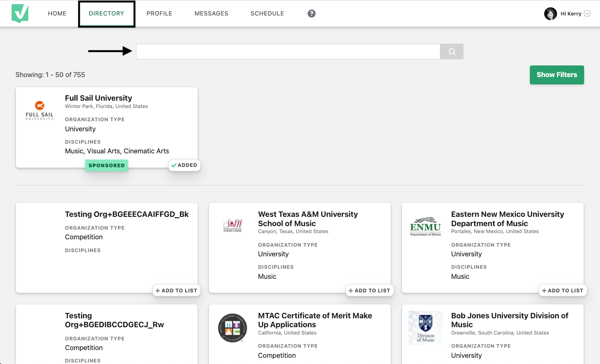The height and width of the screenshot is (364, 600).
Task: Open Bob Jones University Division of Music
Action: coord(510,320)
